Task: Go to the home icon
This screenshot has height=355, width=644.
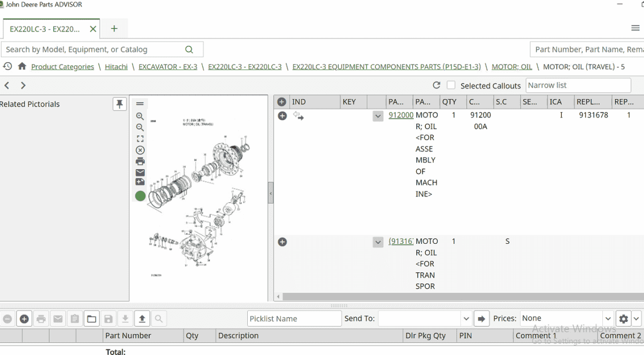Action: [22, 66]
